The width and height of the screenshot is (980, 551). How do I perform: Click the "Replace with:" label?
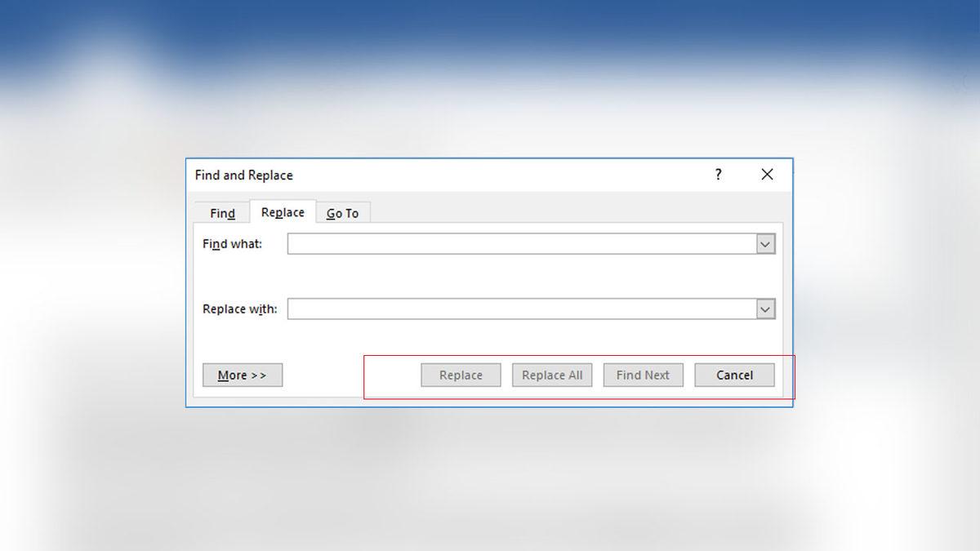[239, 309]
